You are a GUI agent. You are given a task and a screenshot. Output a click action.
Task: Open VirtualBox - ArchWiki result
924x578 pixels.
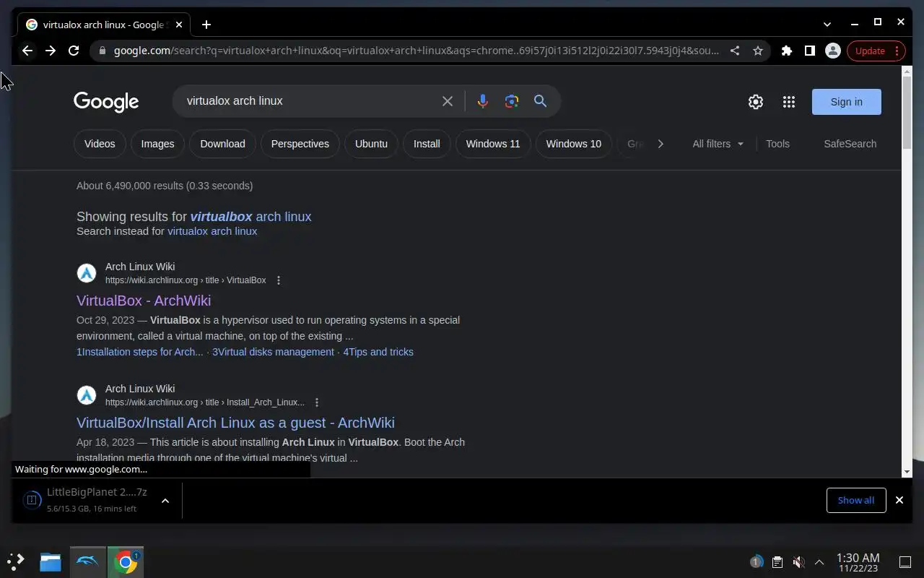pyautogui.click(x=144, y=301)
